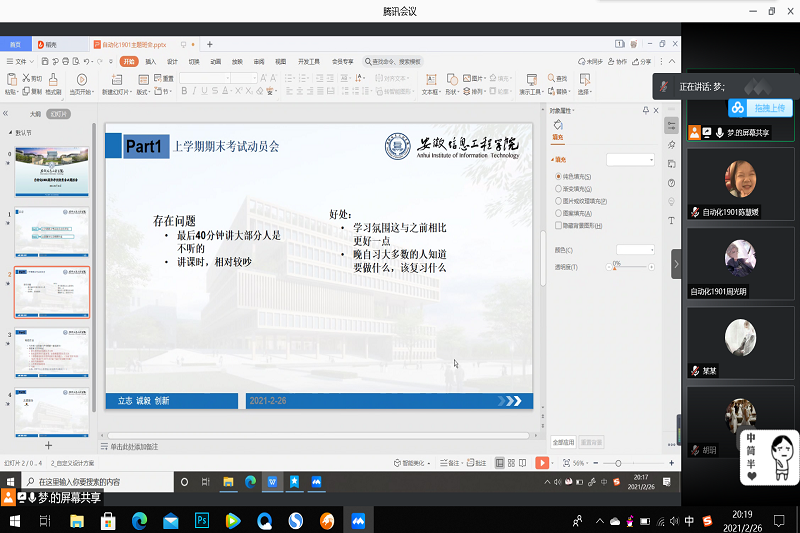
Task: Select the Pattern fill (图案填充) radio button
Action: point(558,213)
